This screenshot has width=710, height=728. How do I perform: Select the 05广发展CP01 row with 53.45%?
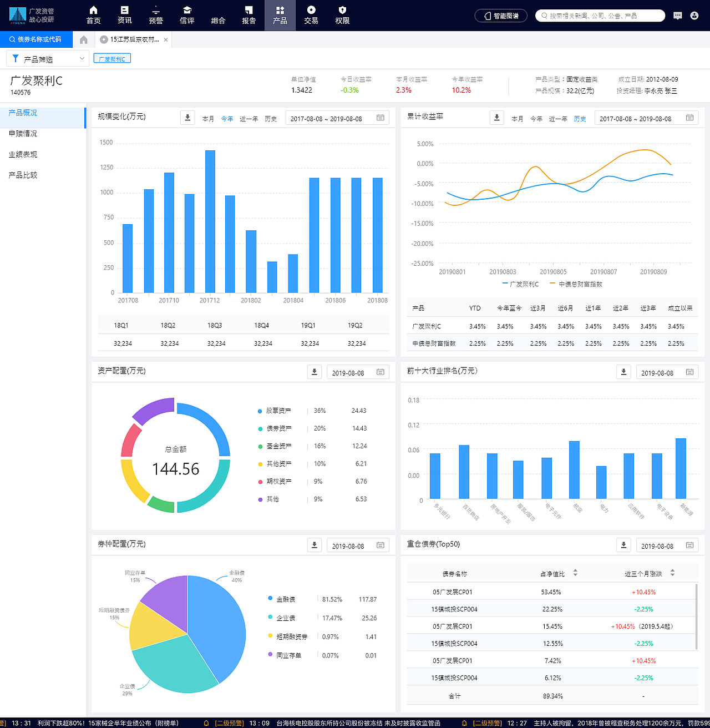pyautogui.click(x=552, y=592)
